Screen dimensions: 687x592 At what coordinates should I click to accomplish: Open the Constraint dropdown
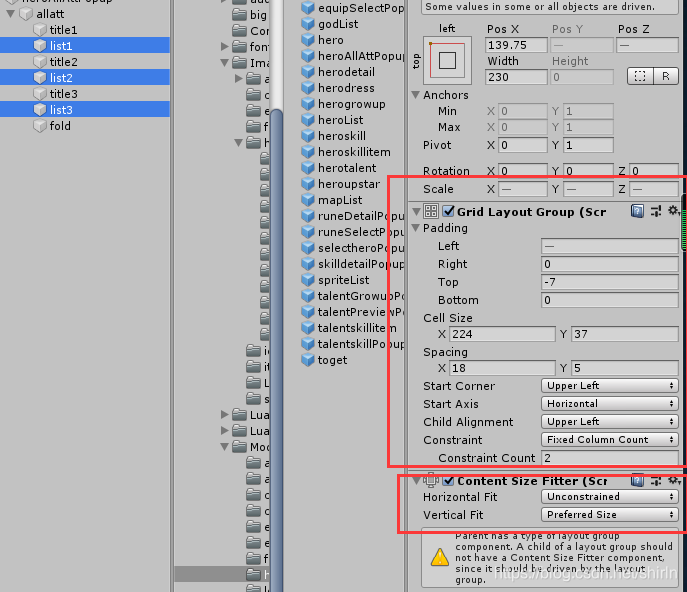pyautogui.click(x=609, y=440)
